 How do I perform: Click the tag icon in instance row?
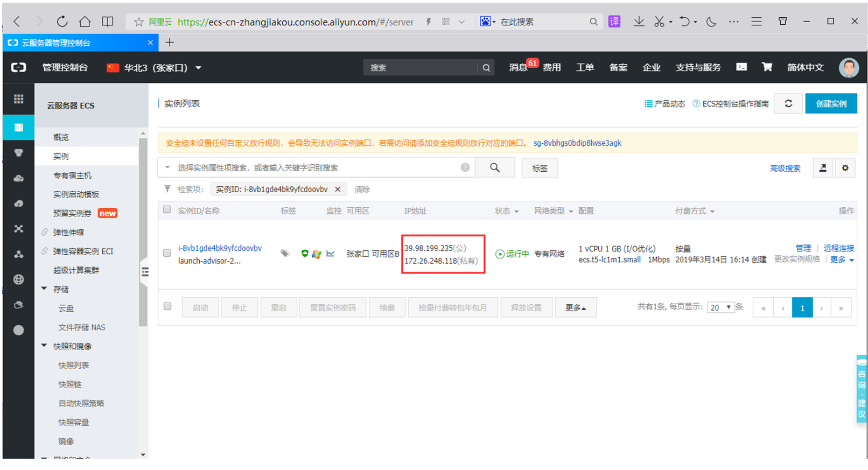[285, 254]
